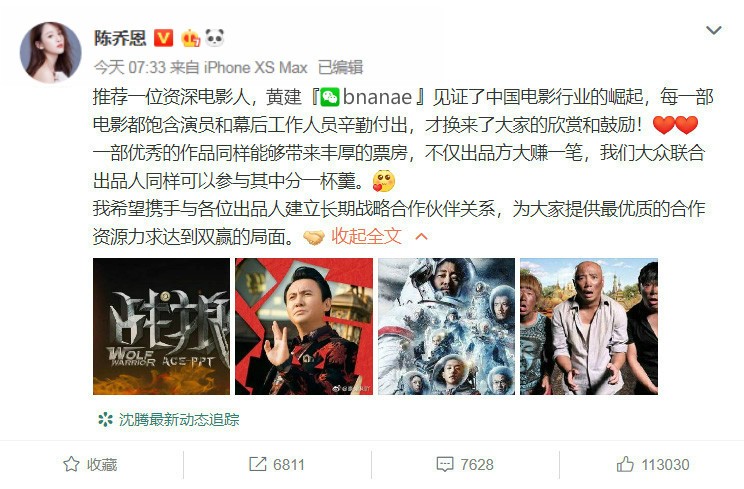Click the repost icon with 6811
Screen dimensions: 744x489
[277, 464]
